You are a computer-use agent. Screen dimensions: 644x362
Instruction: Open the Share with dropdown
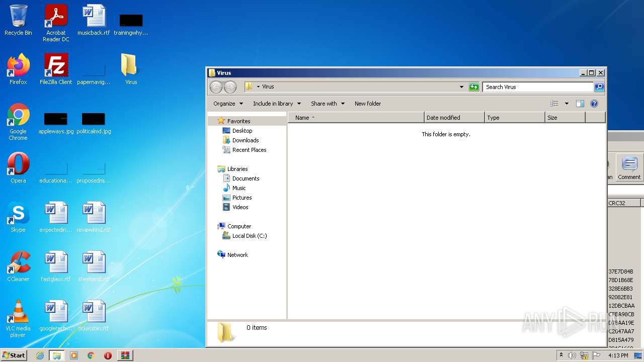pos(328,104)
